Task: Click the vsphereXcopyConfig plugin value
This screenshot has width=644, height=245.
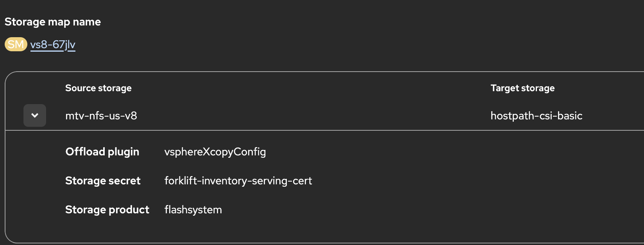Action: coord(215,152)
